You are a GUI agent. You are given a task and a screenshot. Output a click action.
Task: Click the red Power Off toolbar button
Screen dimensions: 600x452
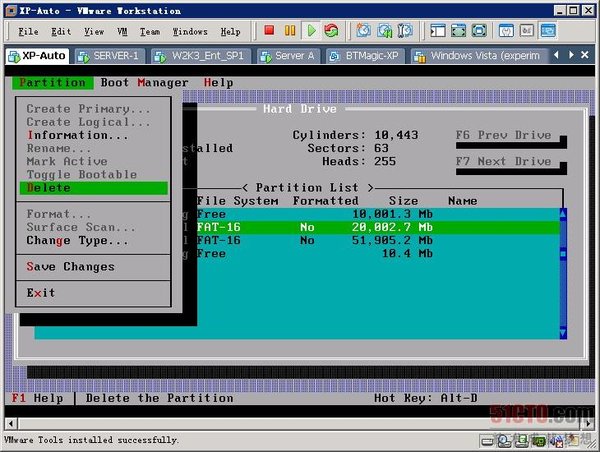coord(269,31)
